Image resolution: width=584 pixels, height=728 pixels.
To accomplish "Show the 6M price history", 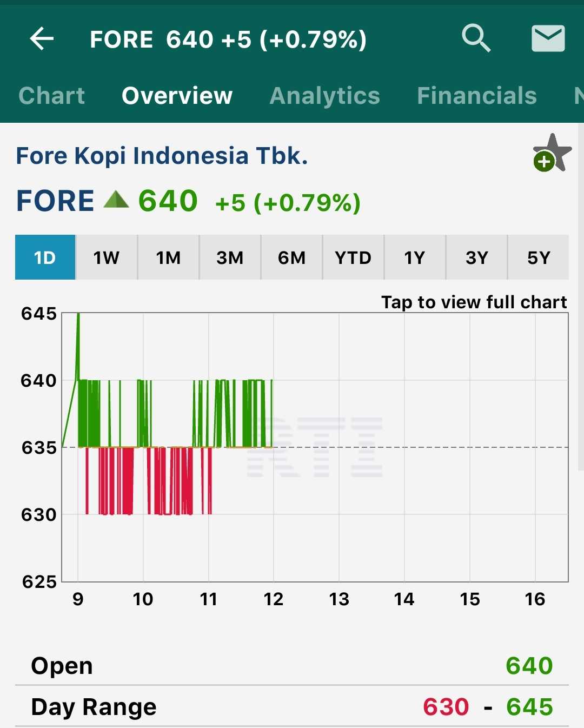I will click(291, 257).
